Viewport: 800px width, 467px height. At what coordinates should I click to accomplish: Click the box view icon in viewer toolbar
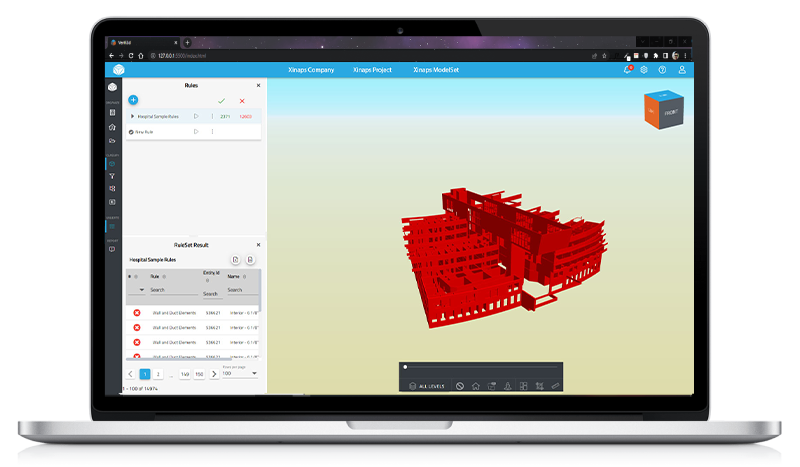tap(491, 386)
